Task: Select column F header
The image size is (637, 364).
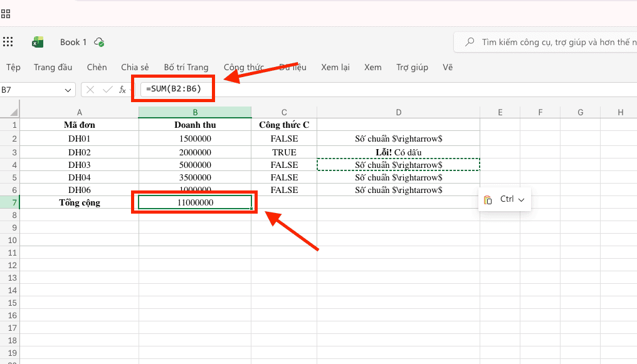Action: (540, 112)
